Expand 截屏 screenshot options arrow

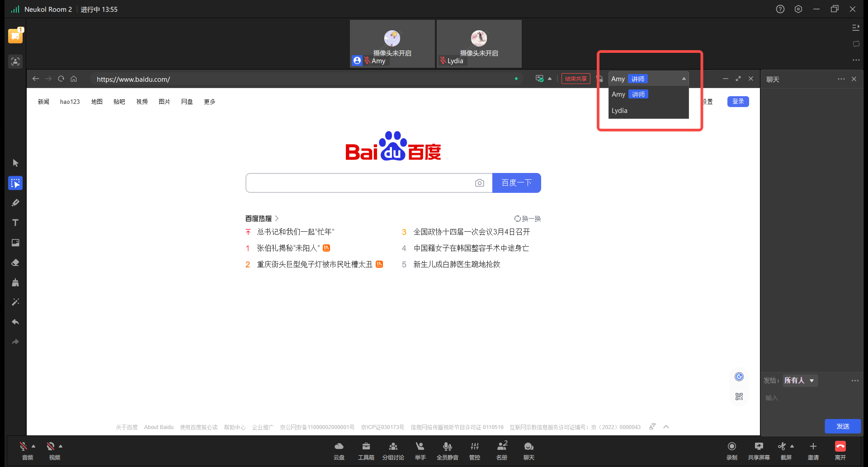(x=792, y=446)
